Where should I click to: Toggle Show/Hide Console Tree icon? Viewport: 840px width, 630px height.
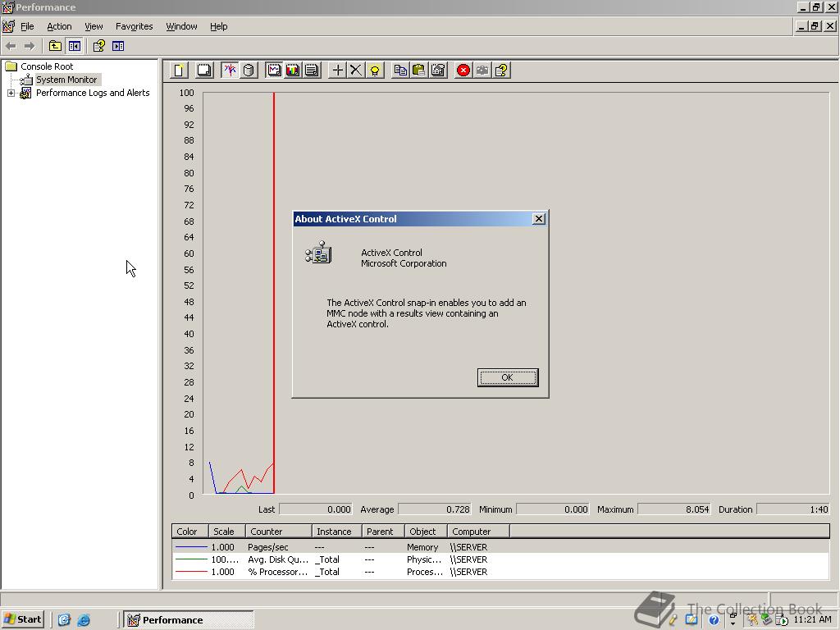[74, 46]
